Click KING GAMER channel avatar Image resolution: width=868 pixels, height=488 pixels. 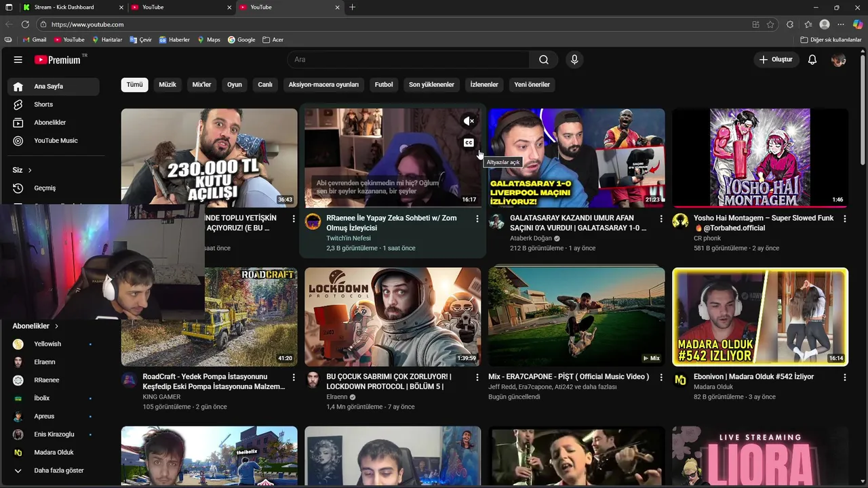129,380
